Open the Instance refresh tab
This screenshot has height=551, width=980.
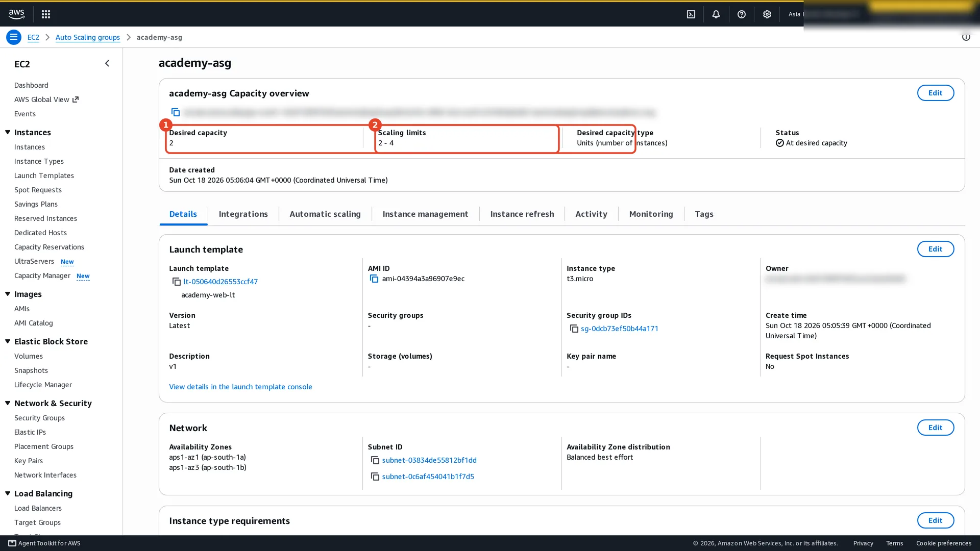pos(522,214)
